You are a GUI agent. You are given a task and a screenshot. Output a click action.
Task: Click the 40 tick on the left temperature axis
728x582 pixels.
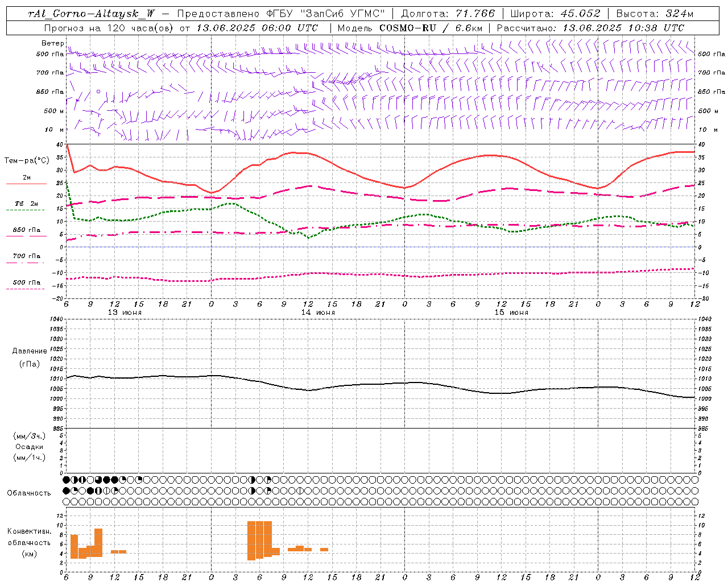pyautogui.click(x=59, y=145)
